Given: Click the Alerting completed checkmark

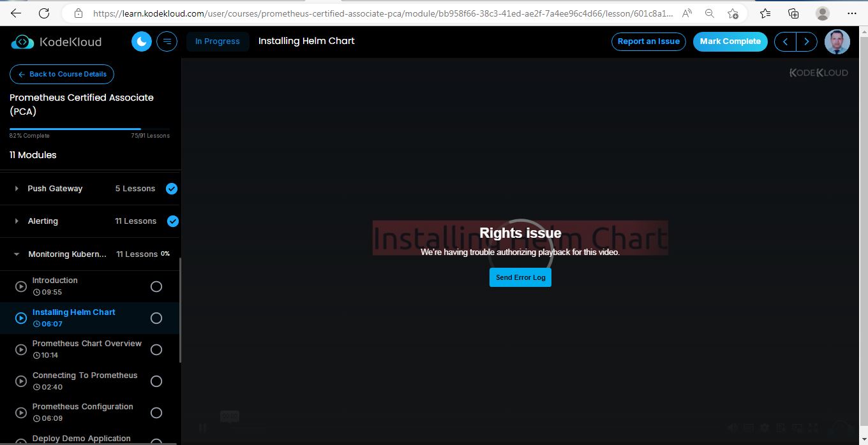Looking at the screenshot, I should point(172,221).
